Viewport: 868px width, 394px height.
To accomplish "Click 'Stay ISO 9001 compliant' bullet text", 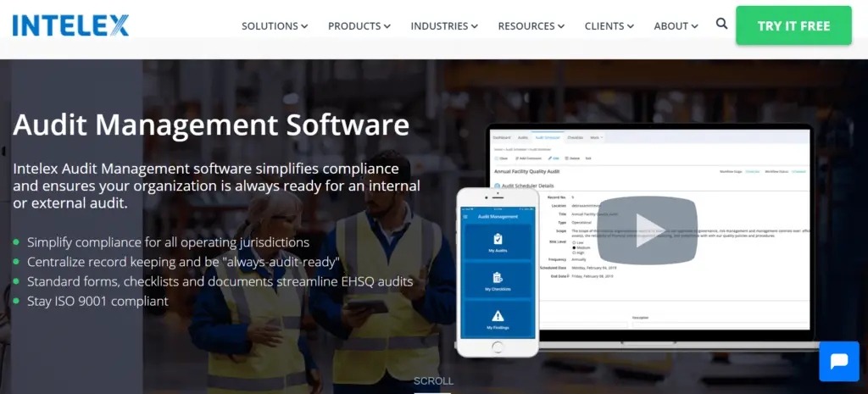I will [x=97, y=302].
